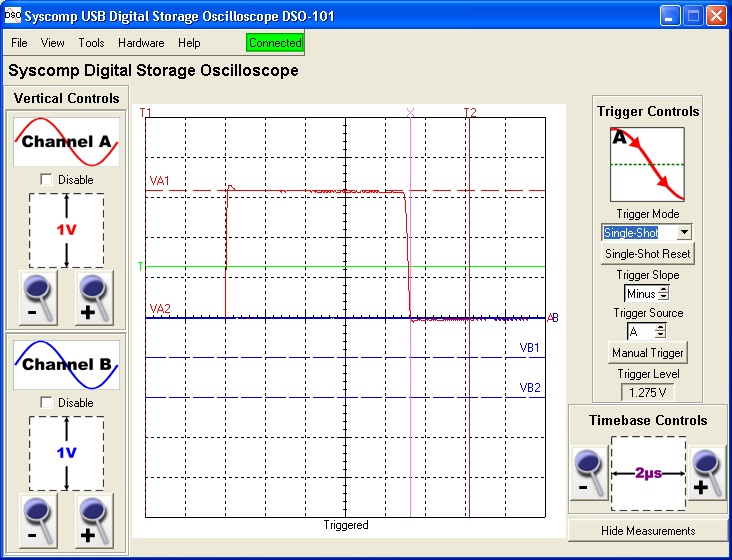732x560 pixels.
Task: Open the Tools menu
Action: 91,43
